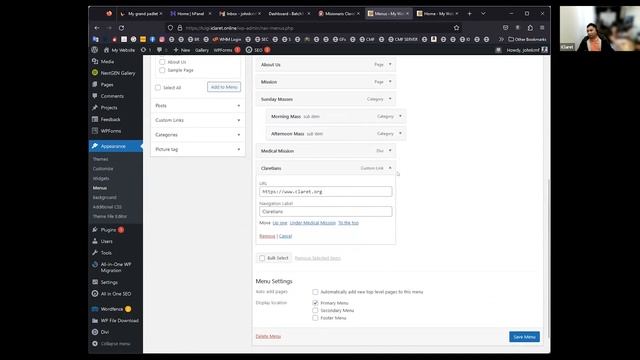Click the Pages icon in the admin sidebar
The height and width of the screenshot is (360, 640).
[x=95, y=84]
